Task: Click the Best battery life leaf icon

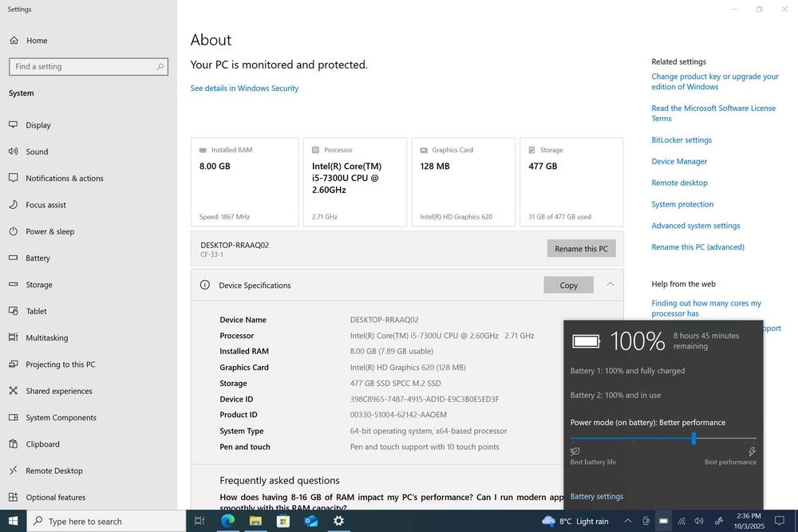Action: [575, 451]
